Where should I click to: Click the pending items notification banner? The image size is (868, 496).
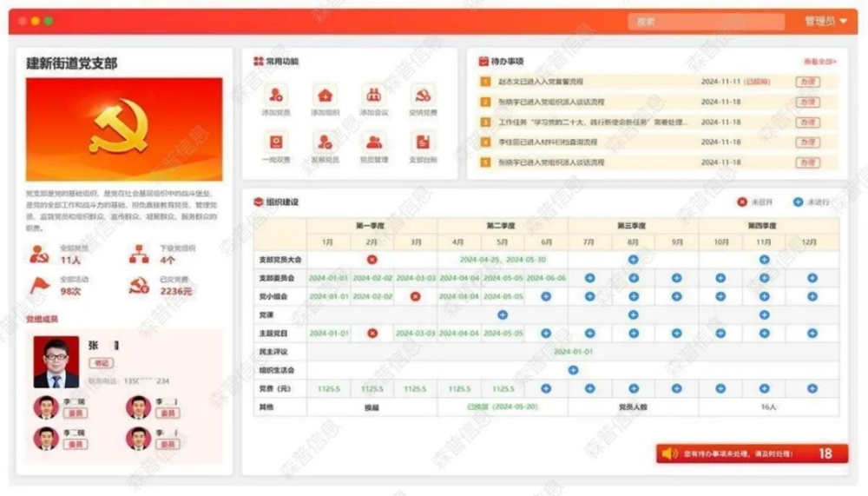(x=752, y=453)
